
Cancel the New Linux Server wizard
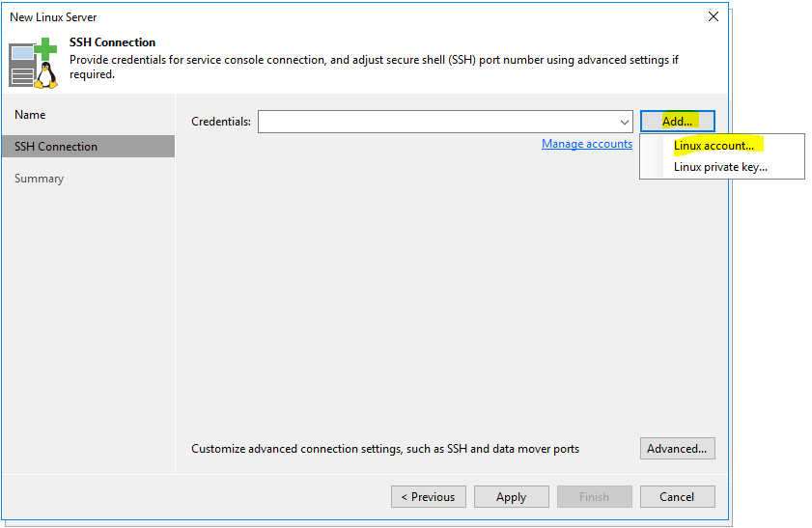(678, 497)
